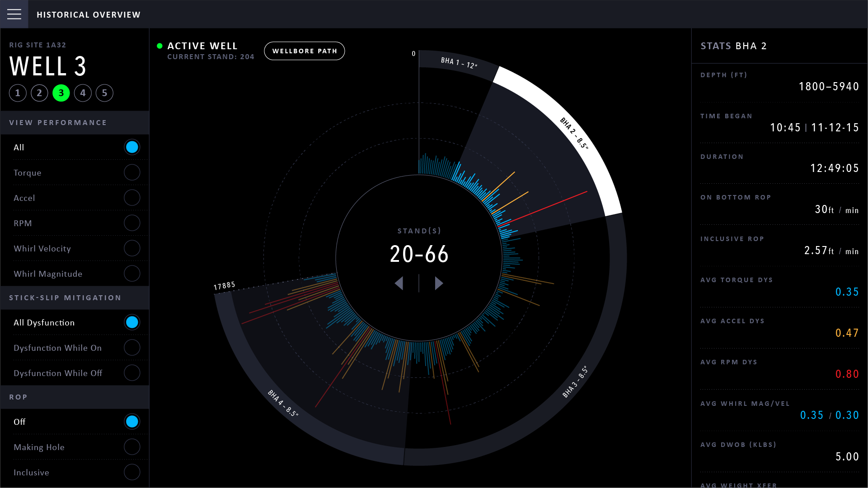Select the BHA 4 - 8.5" arc segment
The width and height of the screenshot is (868, 488).
[x=283, y=403]
